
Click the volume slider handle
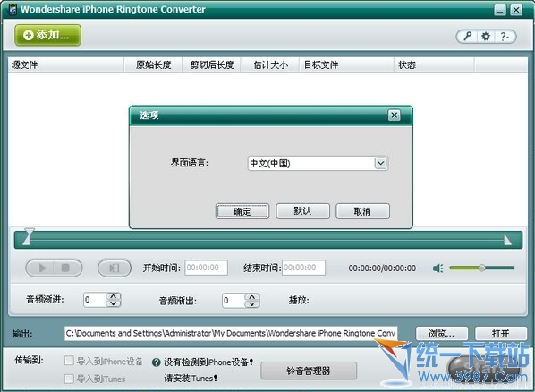(481, 268)
